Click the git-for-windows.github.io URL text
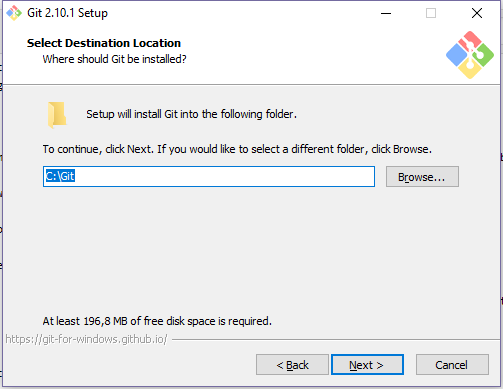The image size is (503, 389). [86, 339]
